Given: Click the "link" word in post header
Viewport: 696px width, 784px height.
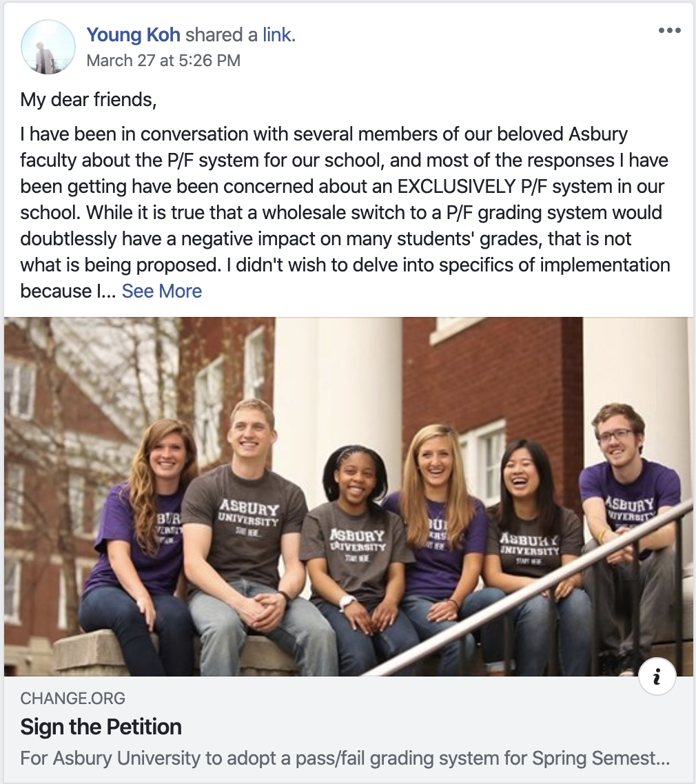Looking at the screenshot, I should pyautogui.click(x=277, y=34).
